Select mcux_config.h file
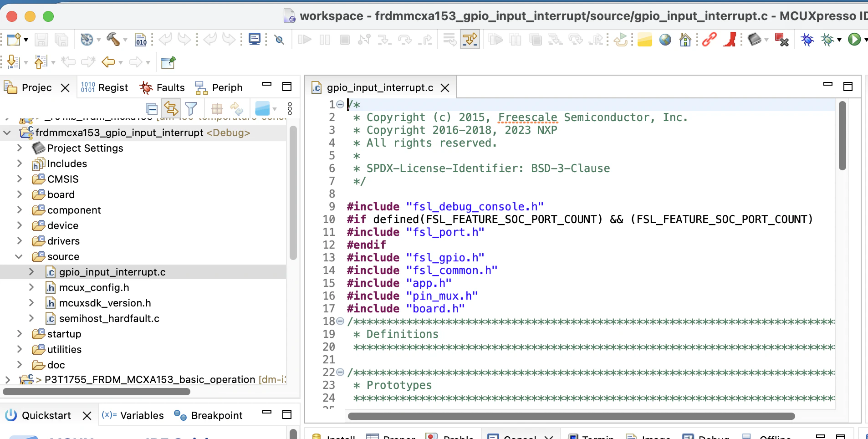This screenshot has width=868, height=439. click(94, 287)
